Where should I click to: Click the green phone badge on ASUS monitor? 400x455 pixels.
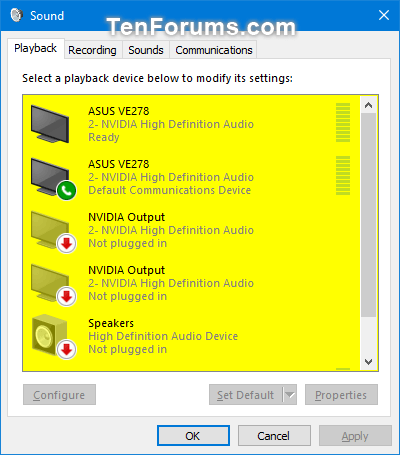tap(66, 191)
